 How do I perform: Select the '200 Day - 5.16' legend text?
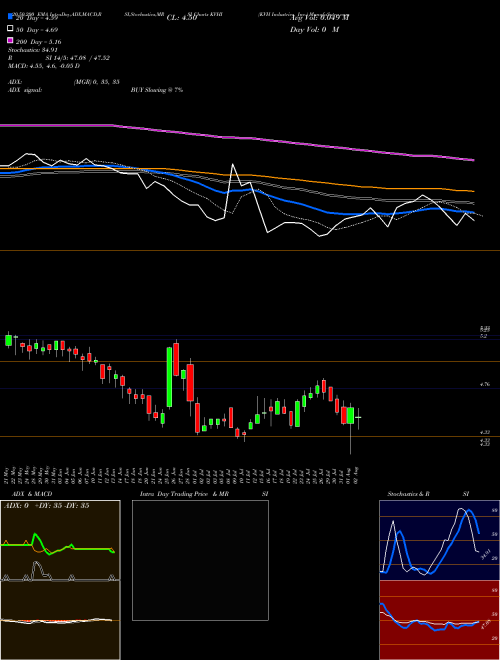click(x=39, y=42)
